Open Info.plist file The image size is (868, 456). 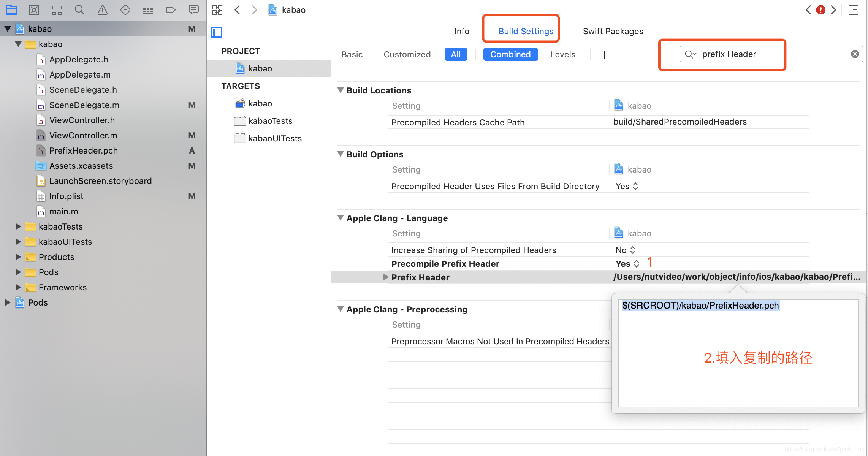coord(66,196)
